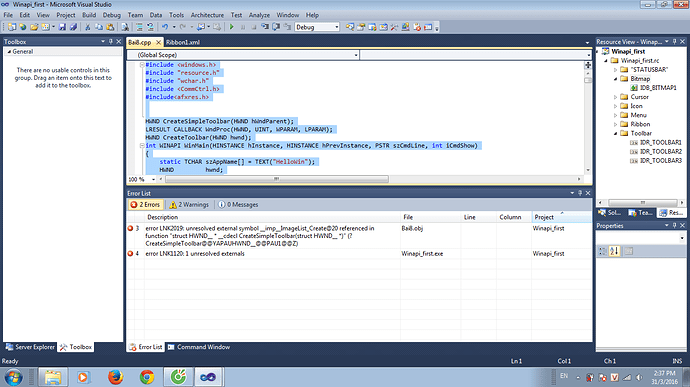Click the Save floppy disk icon
The height and width of the screenshot is (387, 690).
click(x=62, y=27)
